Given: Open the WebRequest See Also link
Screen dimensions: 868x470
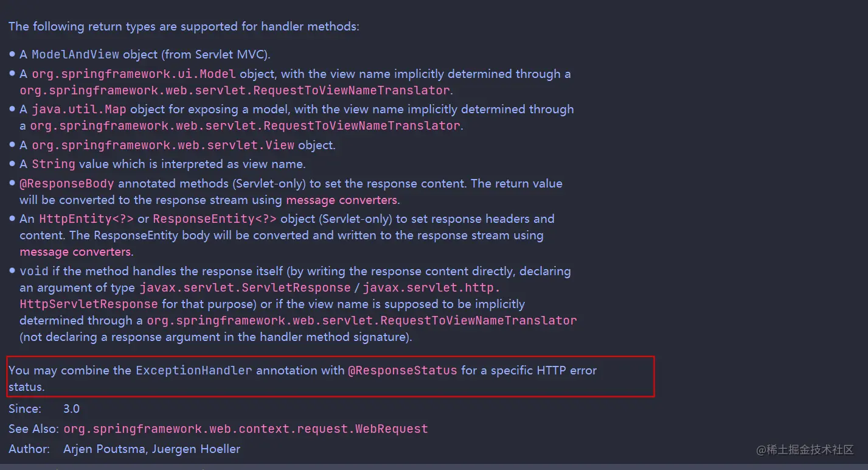Looking at the screenshot, I should [x=246, y=429].
